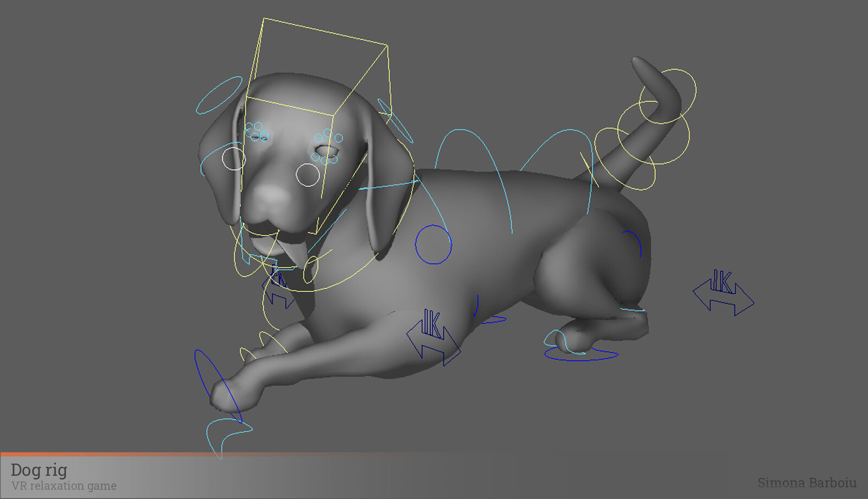868x499 pixels.
Task: Select the IK arrow control on front leg
Action: (x=433, y=337)
